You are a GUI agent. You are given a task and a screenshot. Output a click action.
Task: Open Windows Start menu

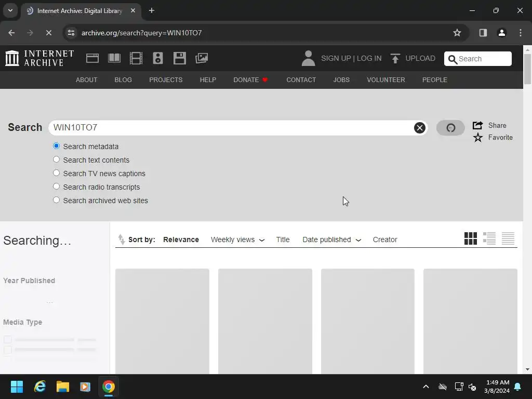coord(17,387)
